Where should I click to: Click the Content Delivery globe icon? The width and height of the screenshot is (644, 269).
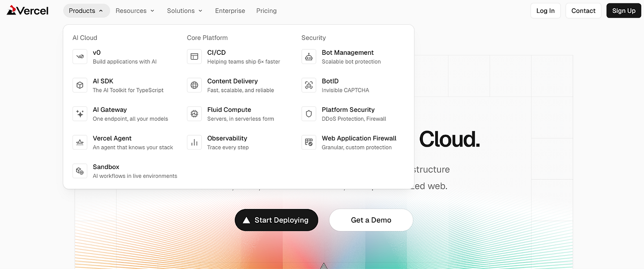[x=194, y=85]
